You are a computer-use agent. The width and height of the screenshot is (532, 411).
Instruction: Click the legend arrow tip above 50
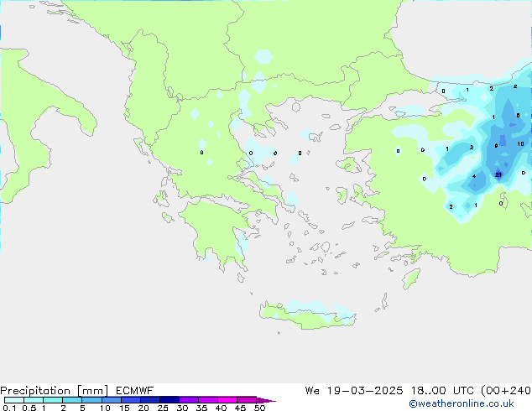pos(266,400)
